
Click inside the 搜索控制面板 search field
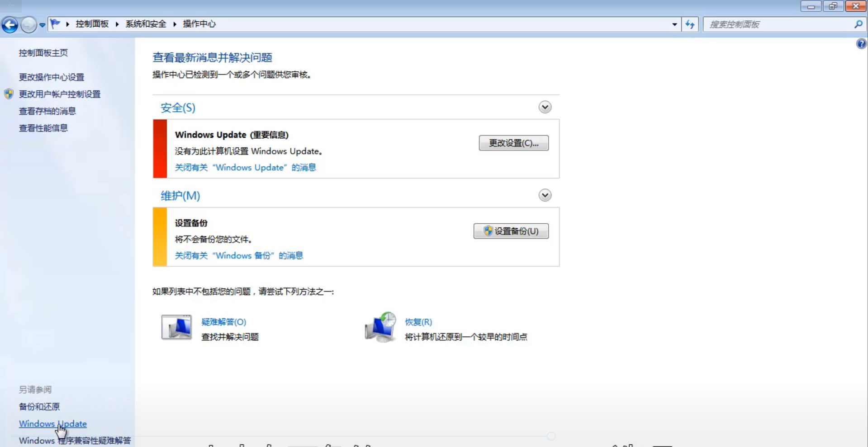coord(769,24)
